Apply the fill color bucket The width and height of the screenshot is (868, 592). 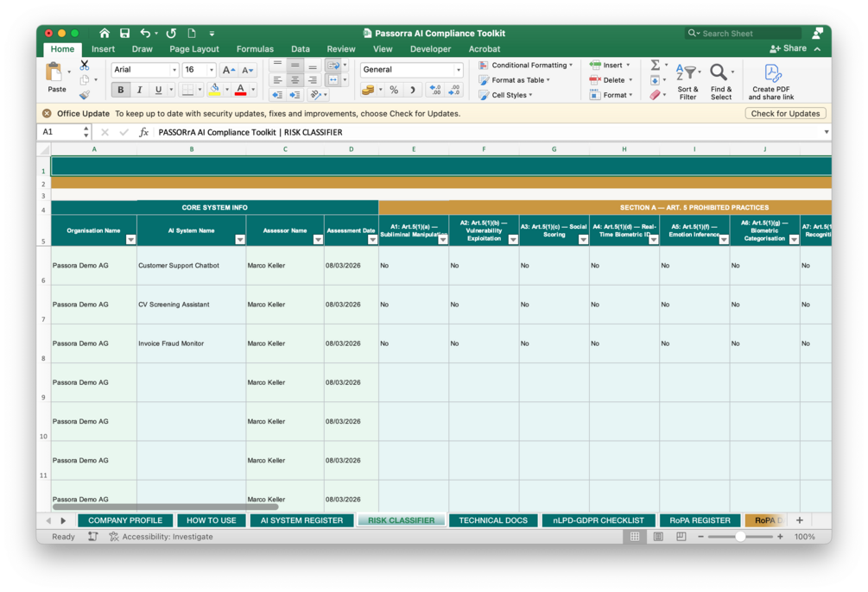pos(215,90)
